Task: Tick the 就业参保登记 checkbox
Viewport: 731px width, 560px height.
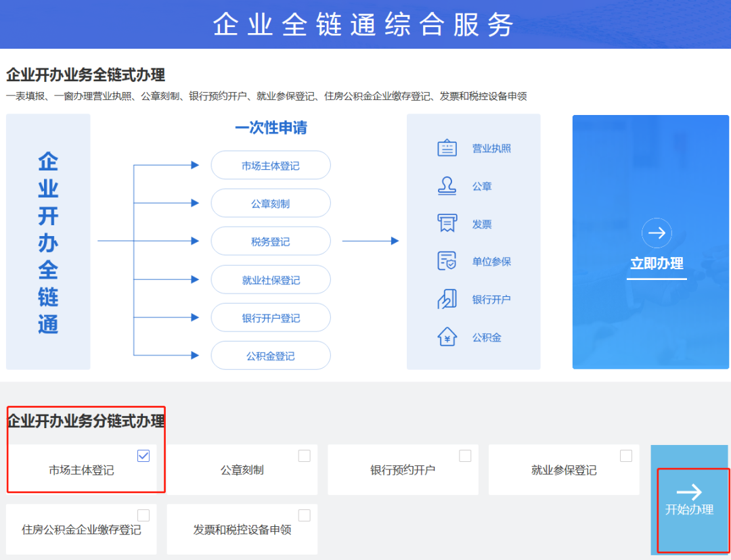Action: [x=626, y=456]
